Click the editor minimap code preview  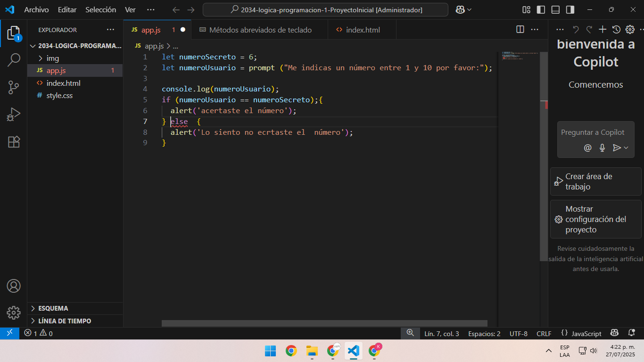tap(520, 55)
